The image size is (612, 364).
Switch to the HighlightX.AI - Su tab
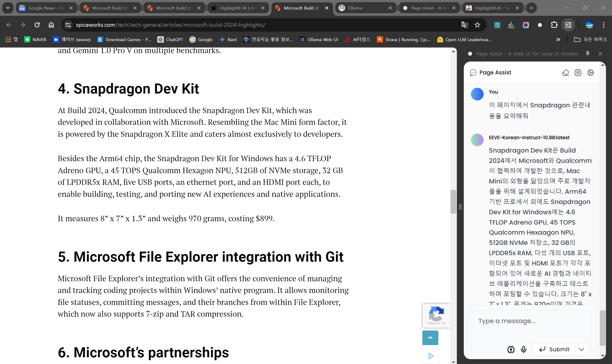(493, 8)
